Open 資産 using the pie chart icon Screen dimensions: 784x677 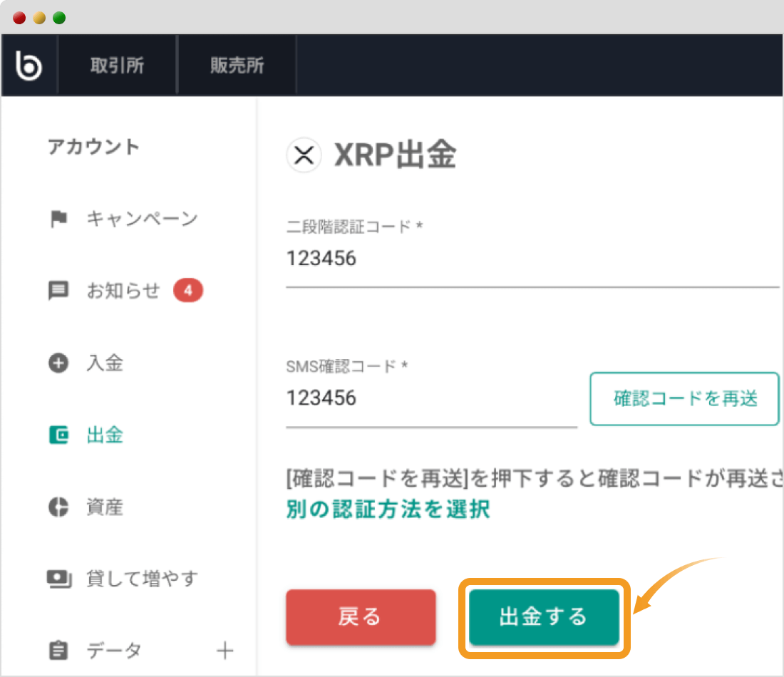click(58, 507)
